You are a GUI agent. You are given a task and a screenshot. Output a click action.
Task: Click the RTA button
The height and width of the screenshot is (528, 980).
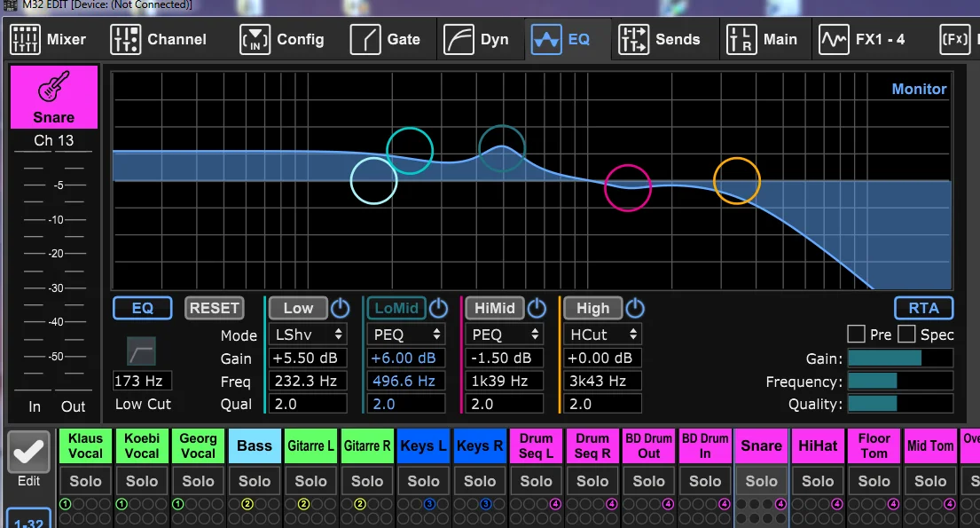924,308
